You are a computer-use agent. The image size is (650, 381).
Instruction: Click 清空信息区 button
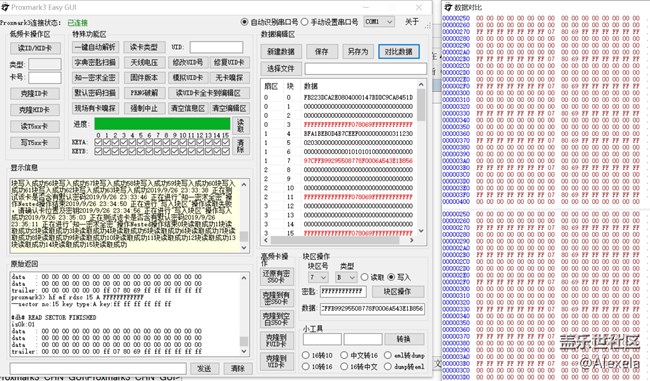[188, 108]
